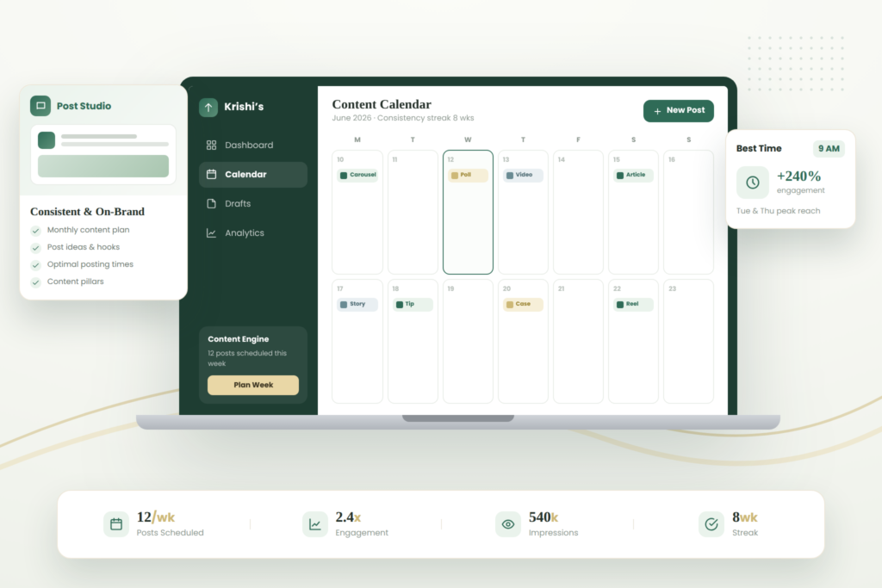Image resolution: width=882 pixels, height=588 pixels.
Task: Open the Case post on day 20
Action: click(523, 304)
